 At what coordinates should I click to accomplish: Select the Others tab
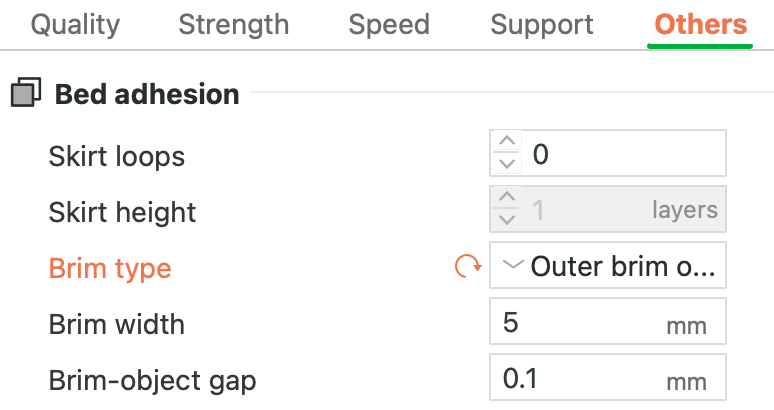click(x=700, y=25)
